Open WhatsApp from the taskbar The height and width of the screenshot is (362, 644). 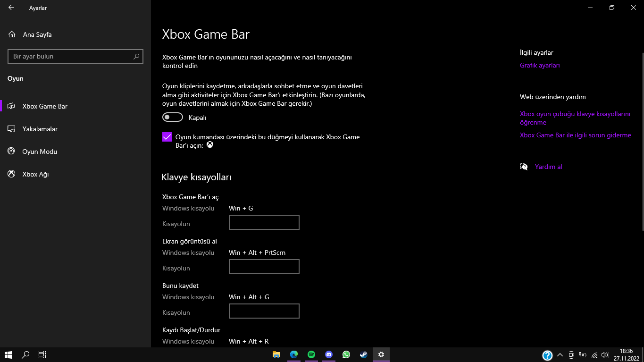tap(346, 354)
